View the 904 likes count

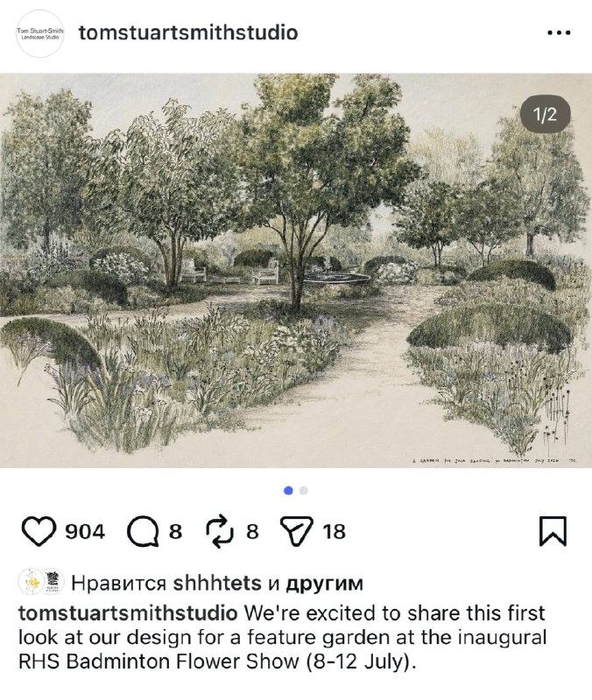(x=85, y=532)
